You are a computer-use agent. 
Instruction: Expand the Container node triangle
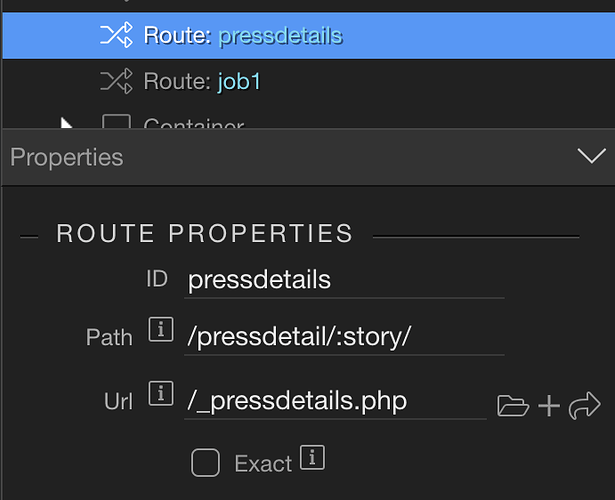click(66, 123)
